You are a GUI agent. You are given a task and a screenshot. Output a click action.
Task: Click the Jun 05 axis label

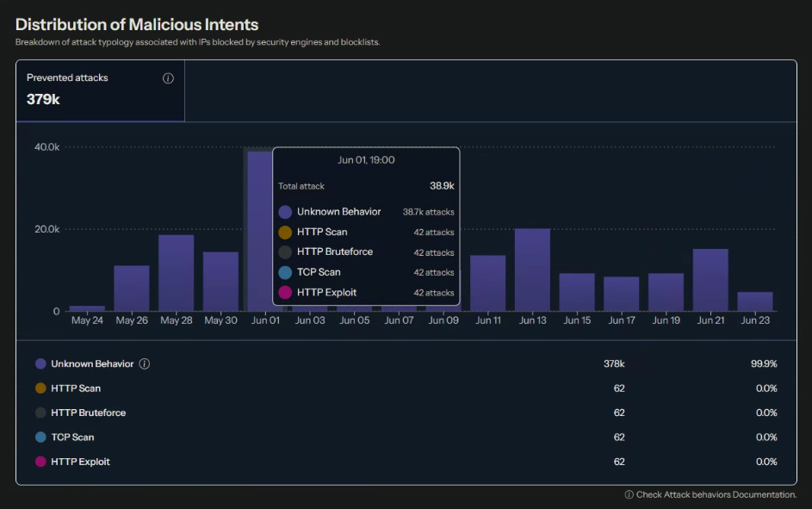pyautogui.click(x=355, y=320)
